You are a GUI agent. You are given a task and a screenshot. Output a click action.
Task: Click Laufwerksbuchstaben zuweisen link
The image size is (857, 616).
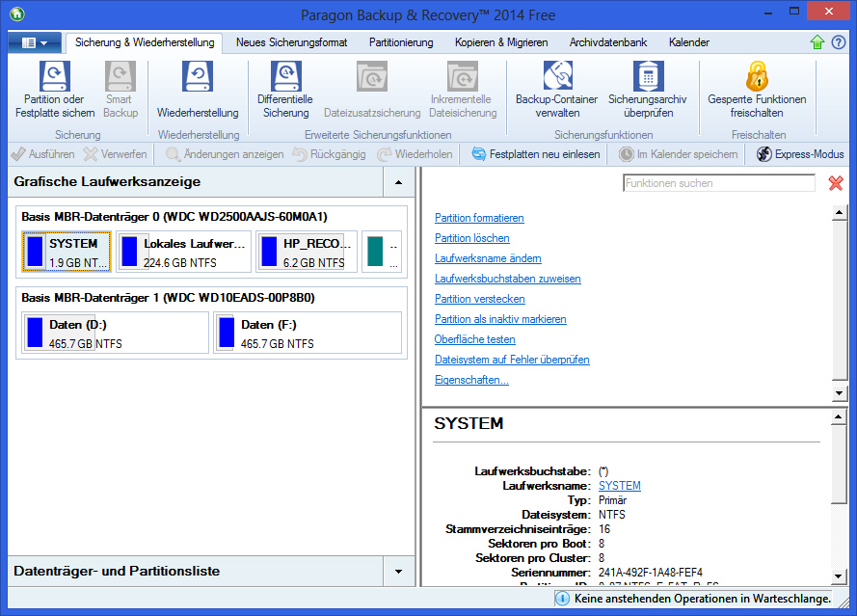point(508,279)
